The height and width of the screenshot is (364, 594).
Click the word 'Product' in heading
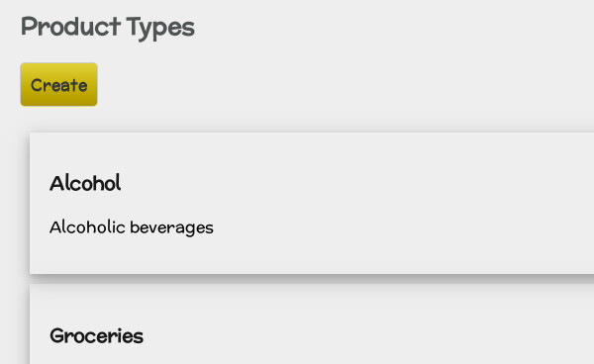(x=70, y=27)
